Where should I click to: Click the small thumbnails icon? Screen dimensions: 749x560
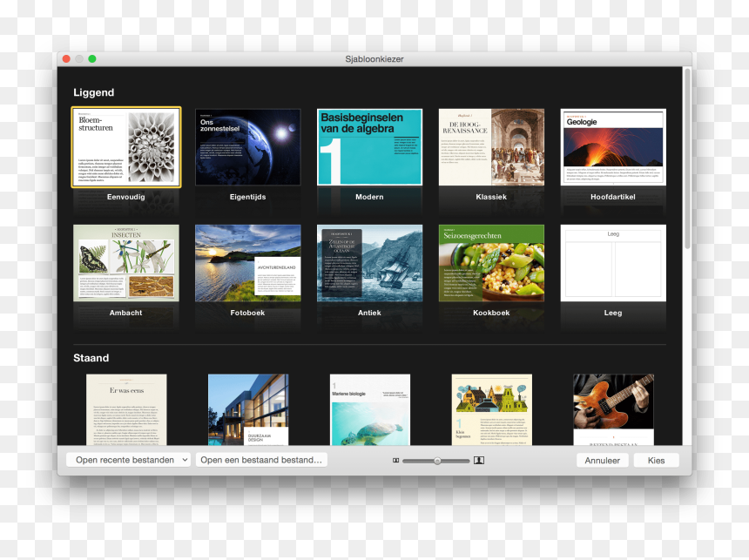pyautogui.click(x=395, y=461)
